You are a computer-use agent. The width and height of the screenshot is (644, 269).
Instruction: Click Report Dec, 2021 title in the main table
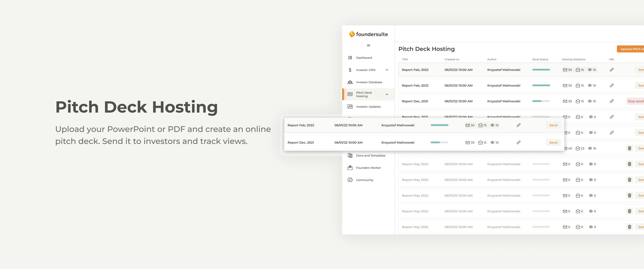(415, 101)
